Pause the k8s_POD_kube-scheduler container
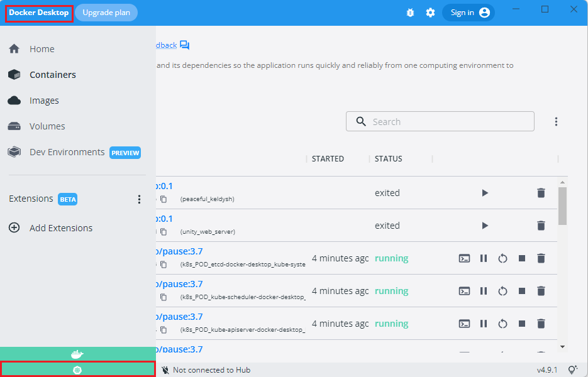This screenshot has width=588, height=377. tap(484, 291)
